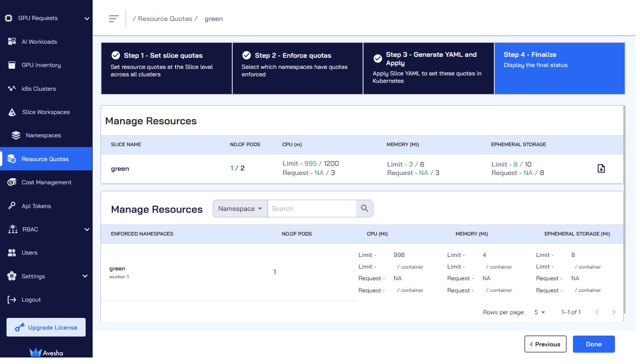
Task: Click slice ephemeral storage Limit 8 / 10
Action: pyautogui.click(x=512, y=164)
